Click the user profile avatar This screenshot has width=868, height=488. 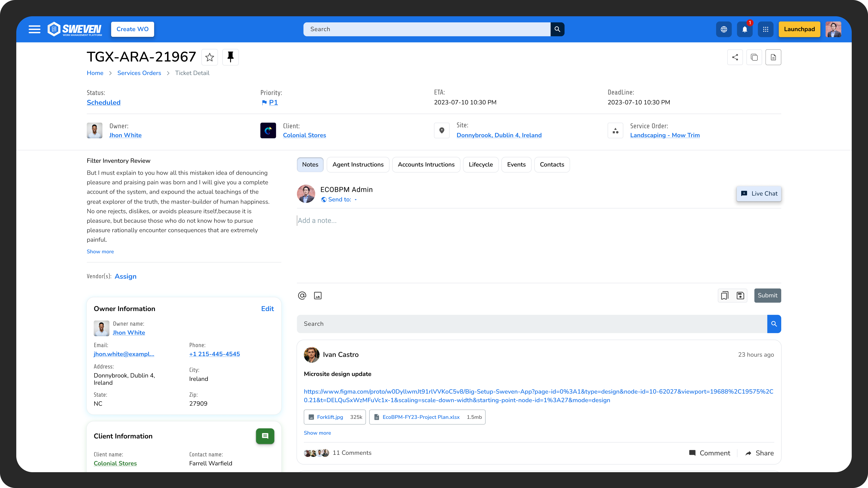tap(833, 29)
